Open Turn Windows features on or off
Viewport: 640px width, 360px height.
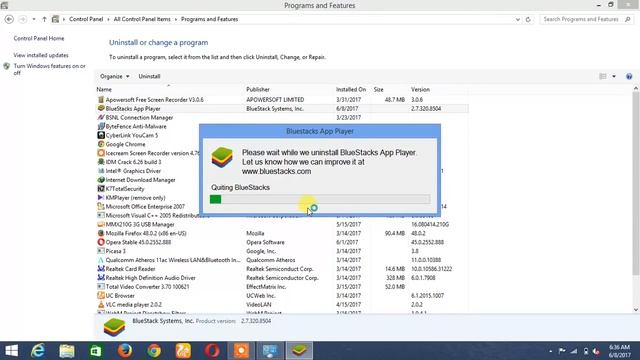[x=49, y=69]
